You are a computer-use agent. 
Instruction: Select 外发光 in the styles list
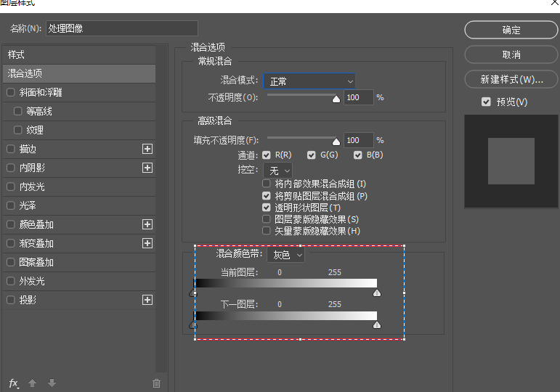tap(33, 281)
